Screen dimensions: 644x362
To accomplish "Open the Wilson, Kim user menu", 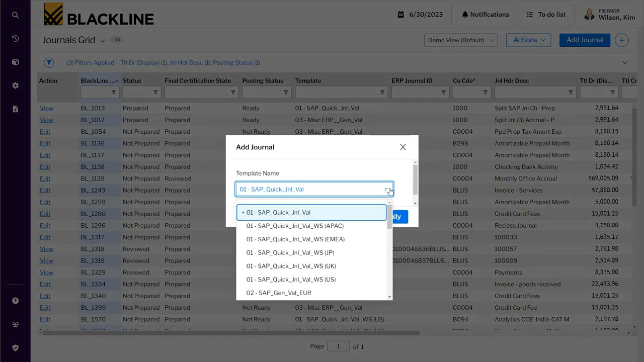I will point(609,15).
